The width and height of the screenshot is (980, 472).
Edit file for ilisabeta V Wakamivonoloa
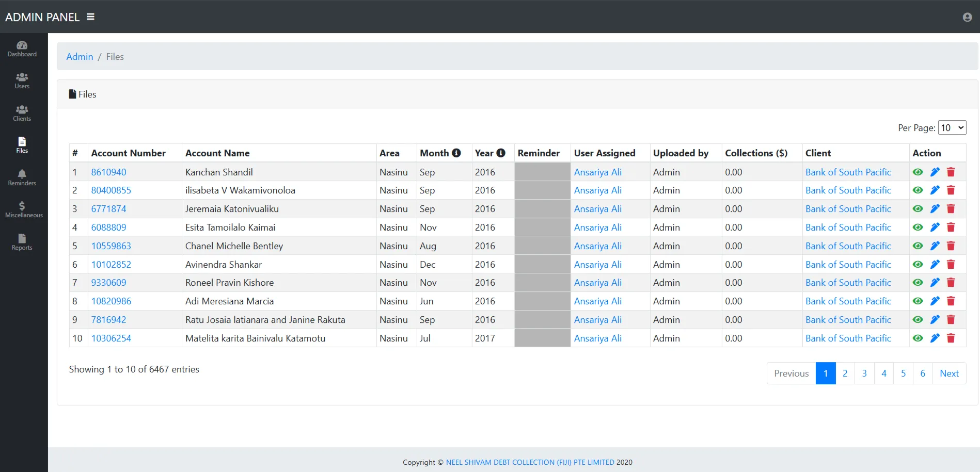pyautogui.click(x=935, y=190)
